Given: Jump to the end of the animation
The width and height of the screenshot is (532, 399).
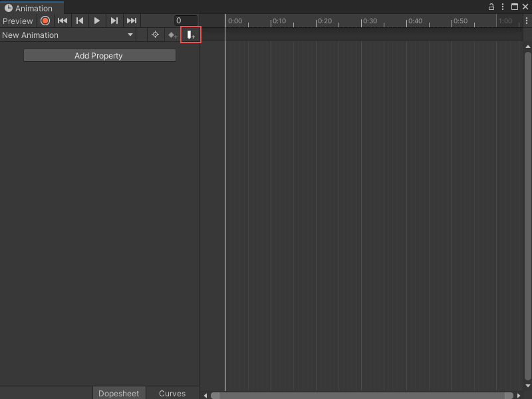Looking at the screenshot, I should click(132, 21).
